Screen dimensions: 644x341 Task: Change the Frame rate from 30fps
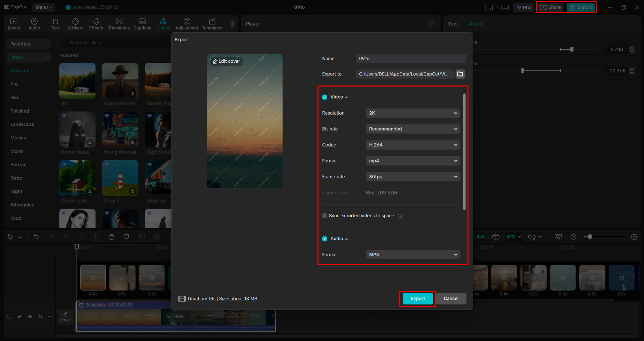click(x=412, y=177)
